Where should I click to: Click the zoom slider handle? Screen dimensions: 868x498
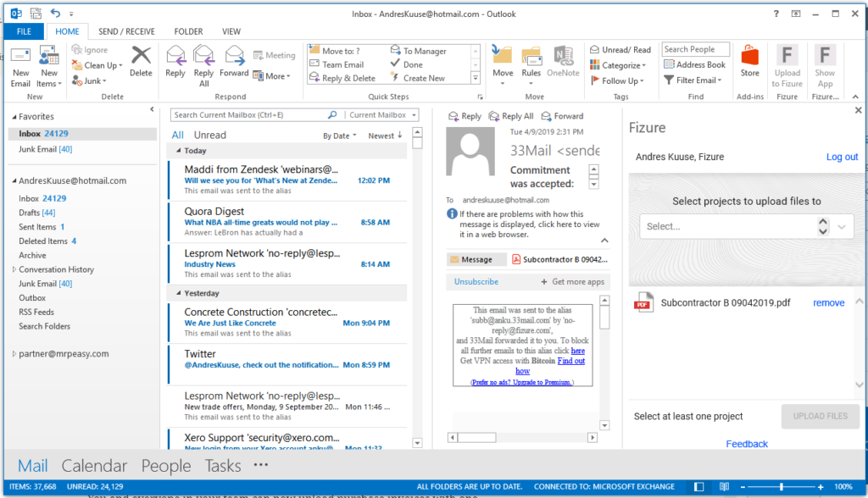pyautogui.click(x=781, y=487)
